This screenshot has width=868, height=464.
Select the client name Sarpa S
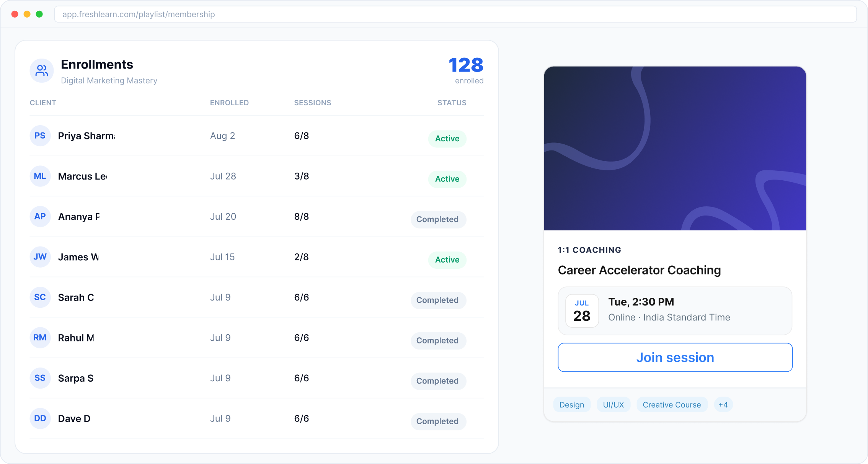pos(76,378)
